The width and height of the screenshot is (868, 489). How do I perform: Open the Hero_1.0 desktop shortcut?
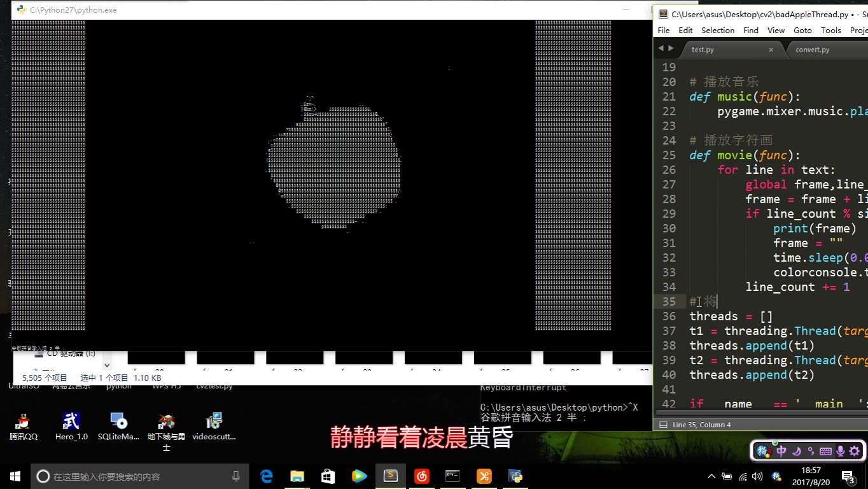[71, 427]
